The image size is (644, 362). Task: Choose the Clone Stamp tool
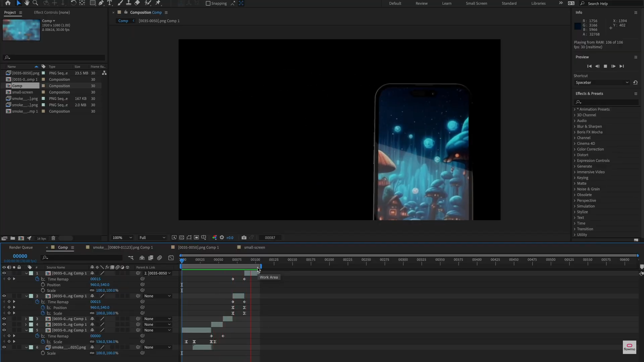(128, 3)
